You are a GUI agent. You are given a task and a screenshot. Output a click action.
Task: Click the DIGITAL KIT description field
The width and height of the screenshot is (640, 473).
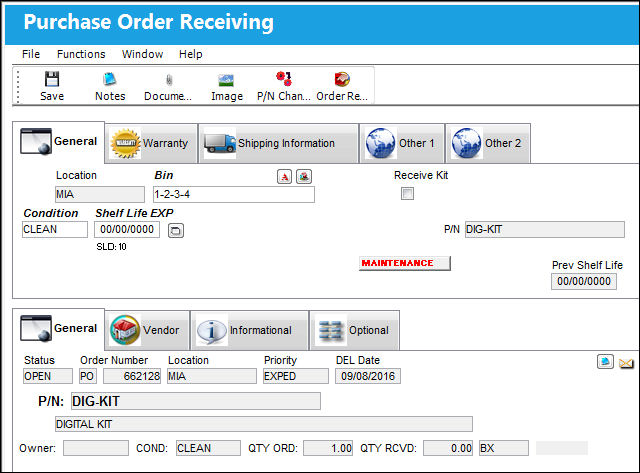(264, 424)
